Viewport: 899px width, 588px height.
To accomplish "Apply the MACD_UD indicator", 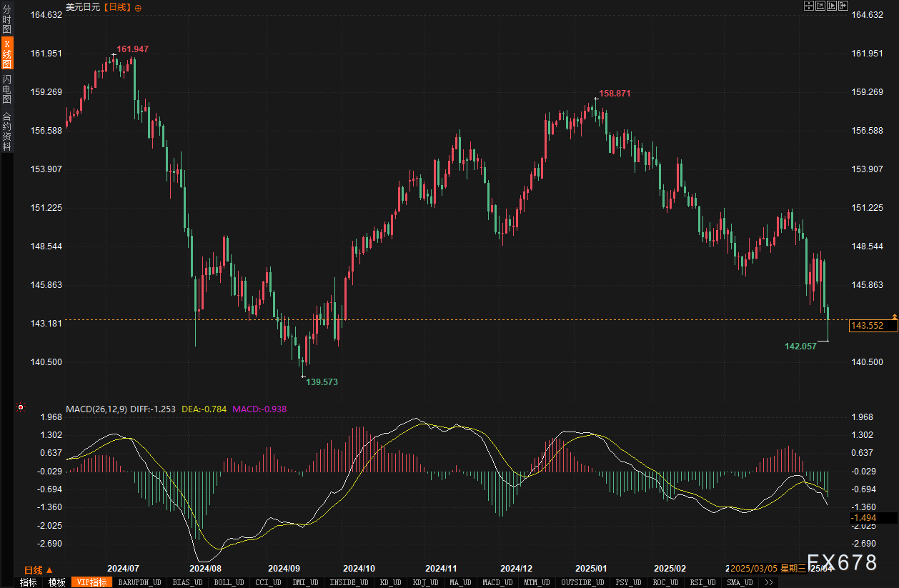I will coord(497,582).
